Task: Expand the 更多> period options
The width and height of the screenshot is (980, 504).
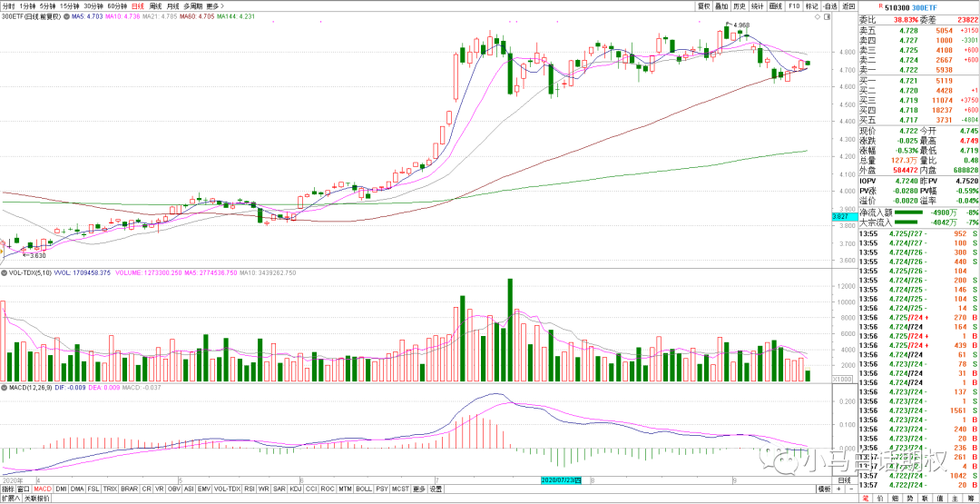Action: click(215, 5)
